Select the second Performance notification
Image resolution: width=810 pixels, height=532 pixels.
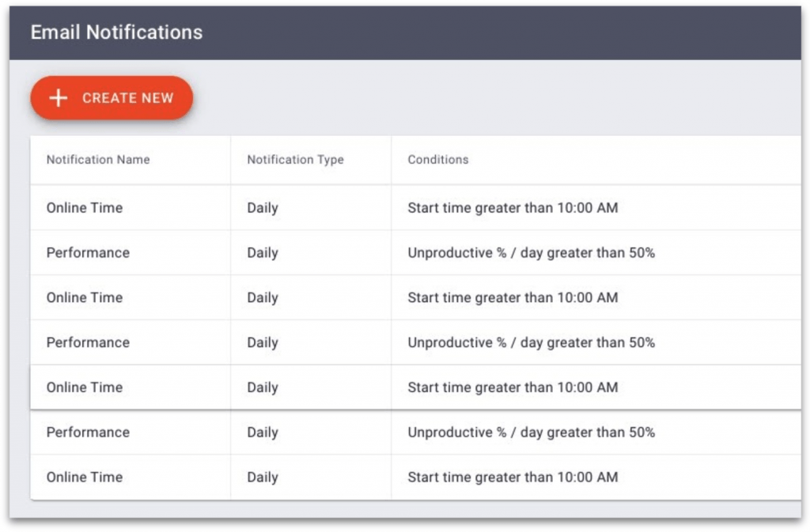pos(87,342)
